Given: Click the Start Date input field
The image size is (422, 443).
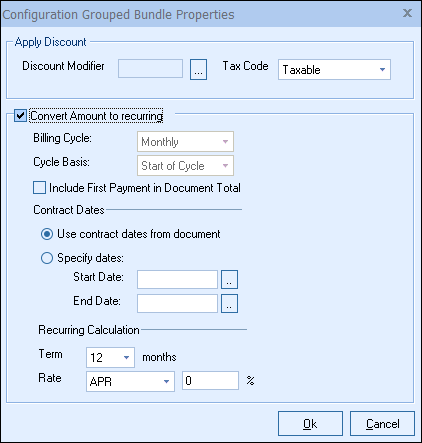Looking at the screenshot, I should (x=177, y=279).
